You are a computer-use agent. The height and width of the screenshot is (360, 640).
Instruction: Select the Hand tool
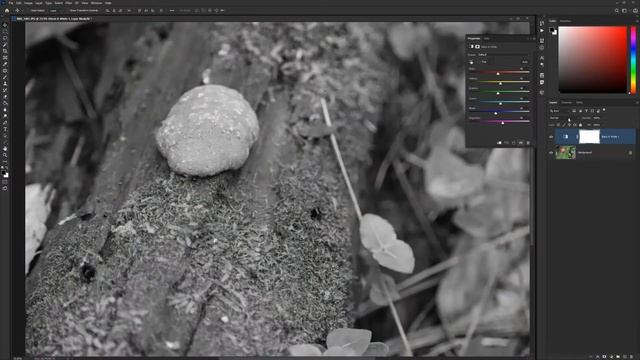tap(5, 149)
